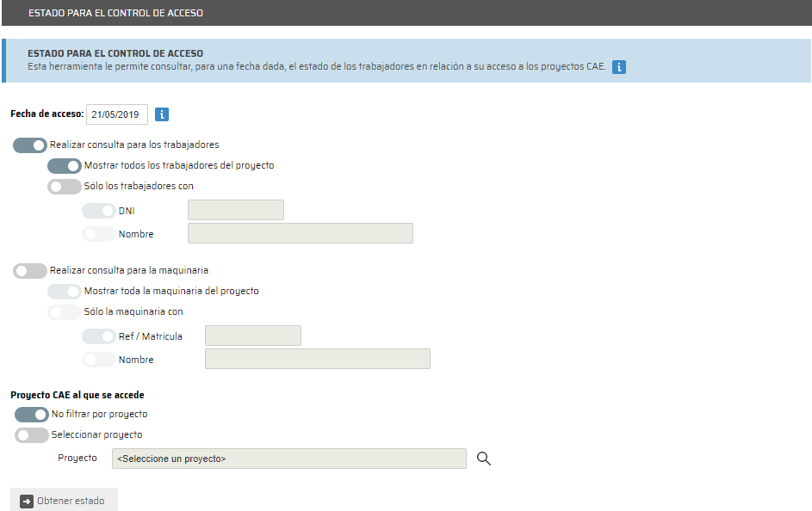Click the DNI text input field
Image resolution: width=812 pixels, height=511 pixels.
235,210
